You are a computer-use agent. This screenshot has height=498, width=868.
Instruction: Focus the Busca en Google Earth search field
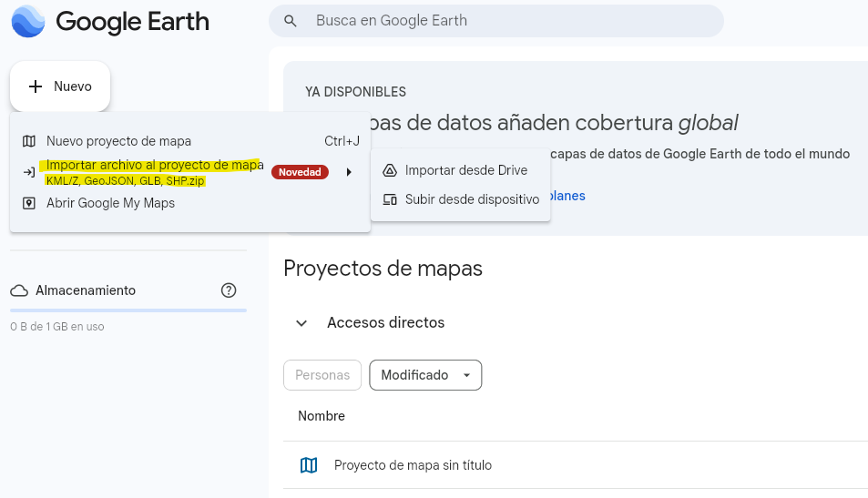point(496,21)
